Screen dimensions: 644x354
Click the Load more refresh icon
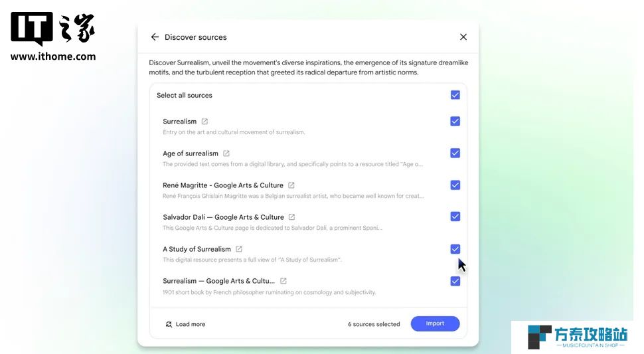point(169,324)
